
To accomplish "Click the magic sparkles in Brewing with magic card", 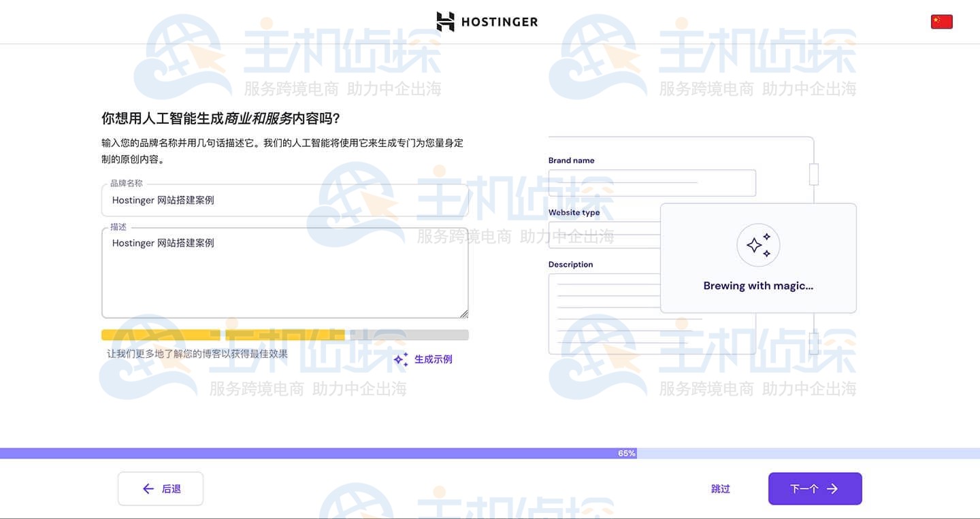I will click(758, 244).
